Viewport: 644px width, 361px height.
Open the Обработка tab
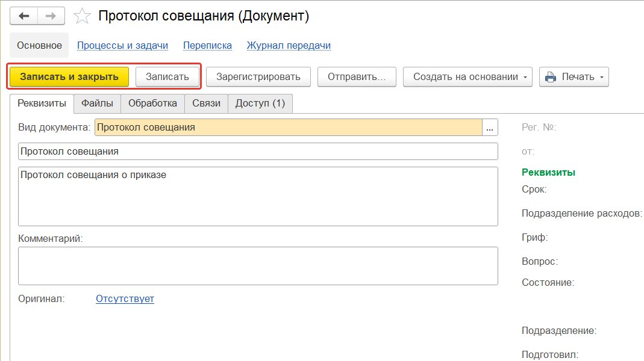[152, 103]
